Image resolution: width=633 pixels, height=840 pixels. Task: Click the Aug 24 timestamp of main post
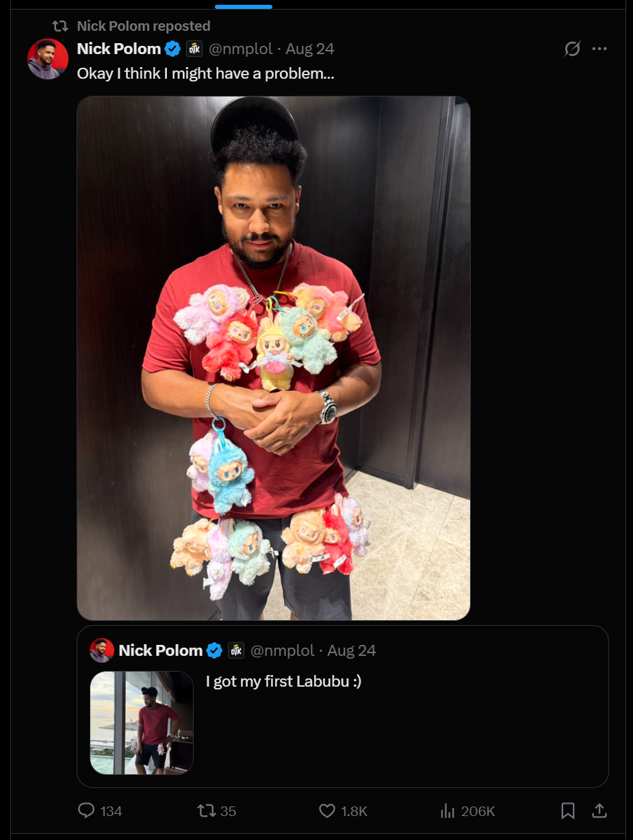click(x=310, y=49)
